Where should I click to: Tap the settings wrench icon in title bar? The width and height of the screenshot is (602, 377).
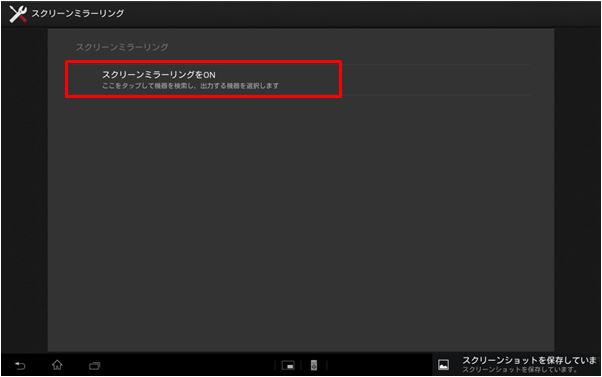[x=18, y=14]
